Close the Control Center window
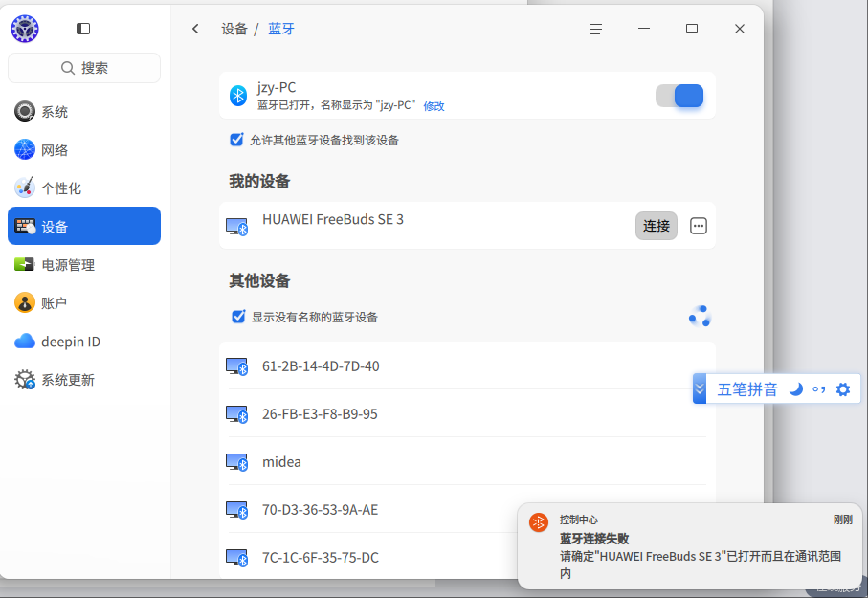This screenshot has width=868, height=598. pos(740,29)
